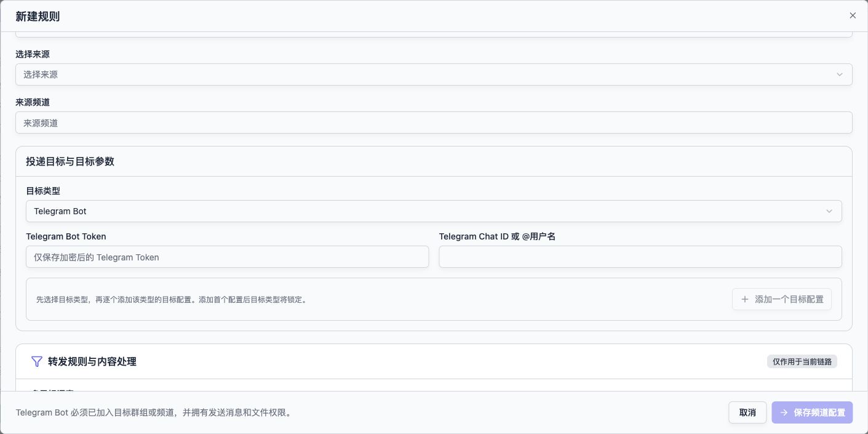Click the arrow icon in 保存频道配置 button
This screenshot has height=434, width=868.
pyautogui.click(x=784, y=412)
